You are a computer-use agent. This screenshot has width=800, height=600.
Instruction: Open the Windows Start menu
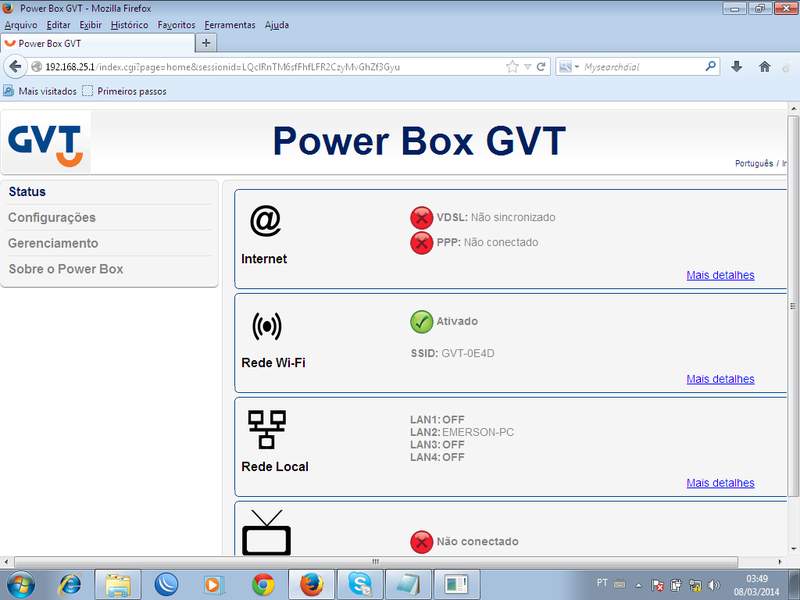tap(21, 585)
